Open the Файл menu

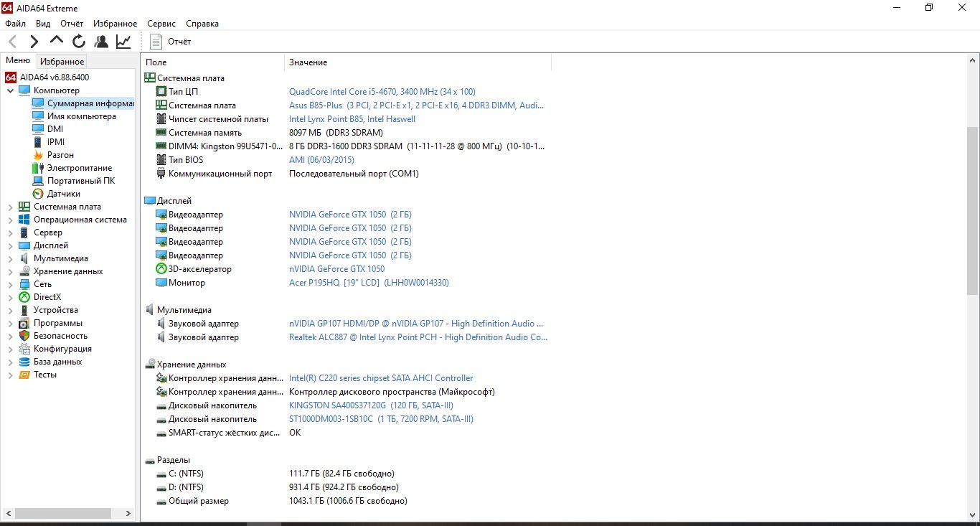[15, 24]
